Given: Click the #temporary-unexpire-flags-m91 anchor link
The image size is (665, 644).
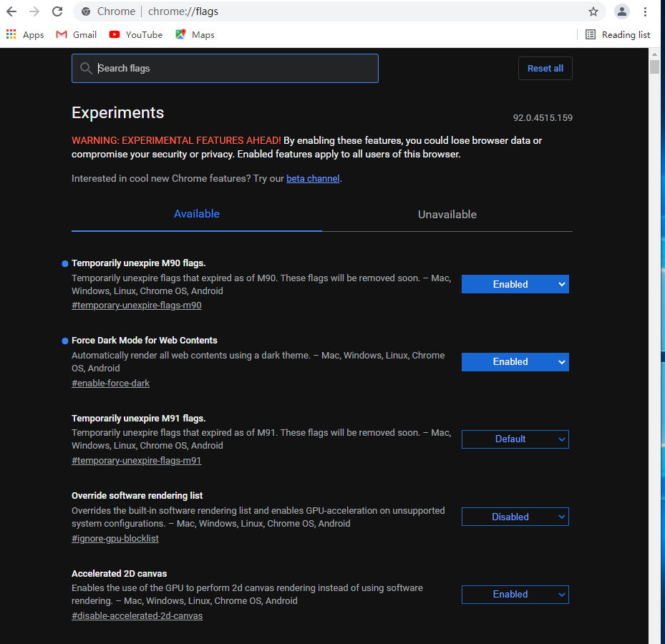Looking at the screenshot, I should coord(137,460).
